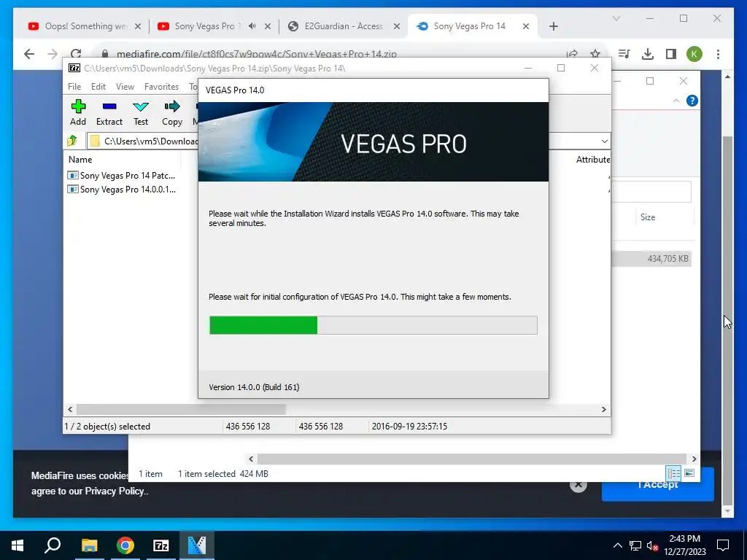Open 7-Zip from the taskbar
Image resolution: width=747 pixels, height=560 pixels.
pyautogui.click(x=161, y=545)
